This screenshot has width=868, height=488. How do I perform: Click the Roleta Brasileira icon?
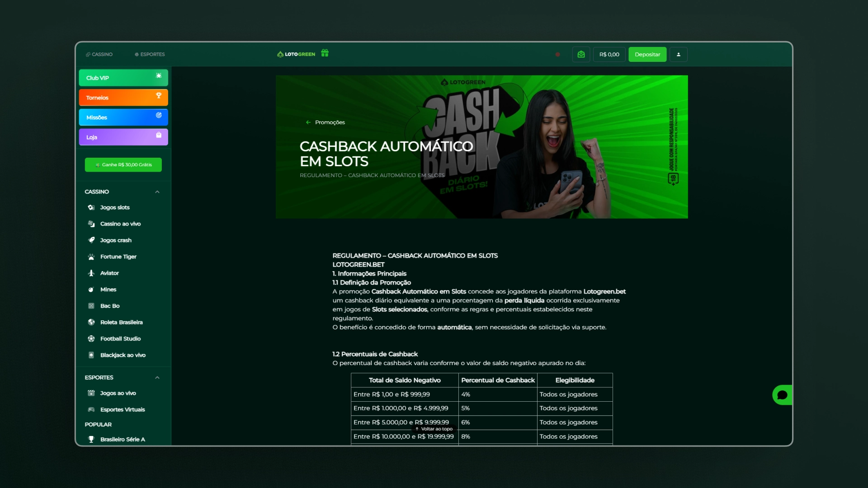pos(91,322)
